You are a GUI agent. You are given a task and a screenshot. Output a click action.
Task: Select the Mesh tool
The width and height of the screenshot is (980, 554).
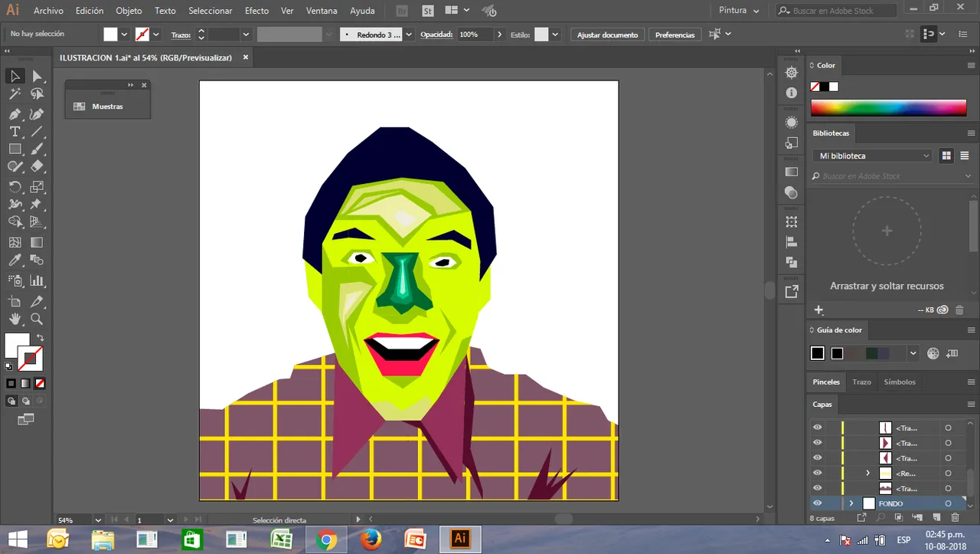click(15, 242)
